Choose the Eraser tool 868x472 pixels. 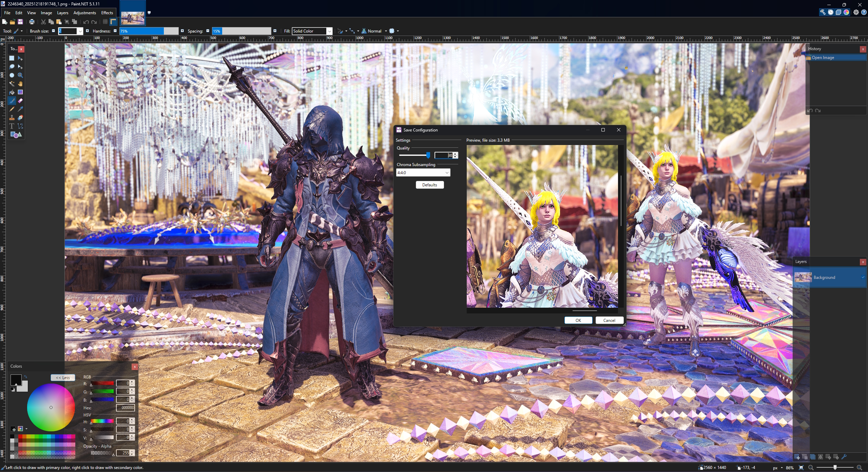pyautogui.click(x=20, y=101)
